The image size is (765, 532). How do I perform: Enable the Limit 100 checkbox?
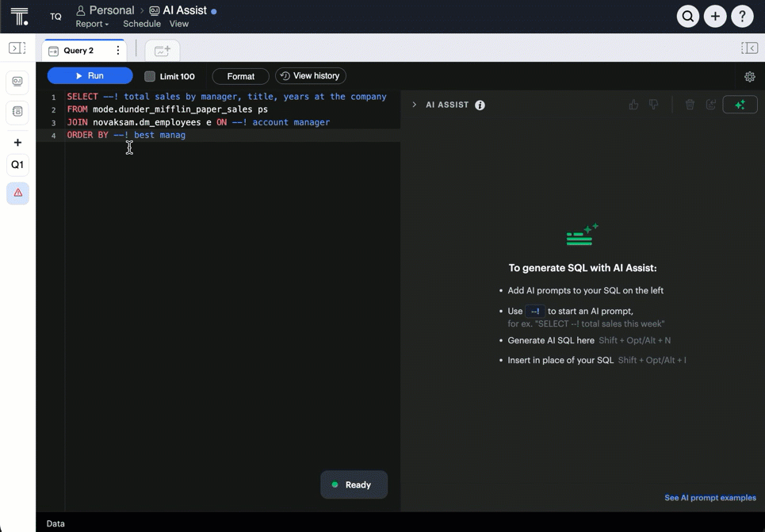pyautogui.click(x=150, y=76)
